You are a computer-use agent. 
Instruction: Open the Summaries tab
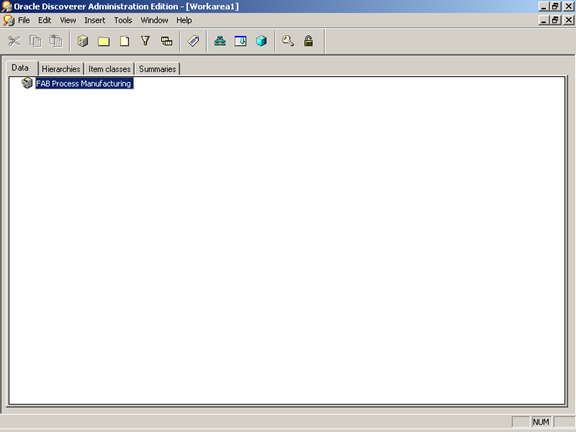157,69
